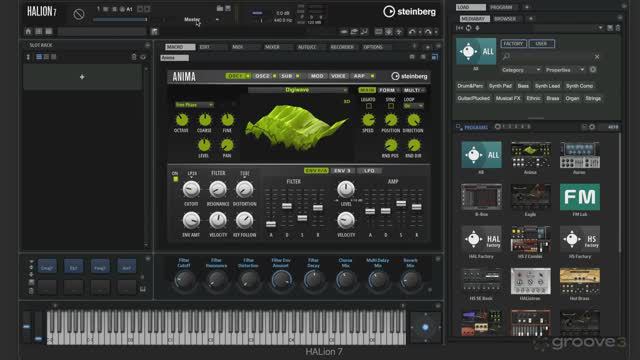Toggle the USER filter button
Screen dimensions: 640x360
click(542, 44)
